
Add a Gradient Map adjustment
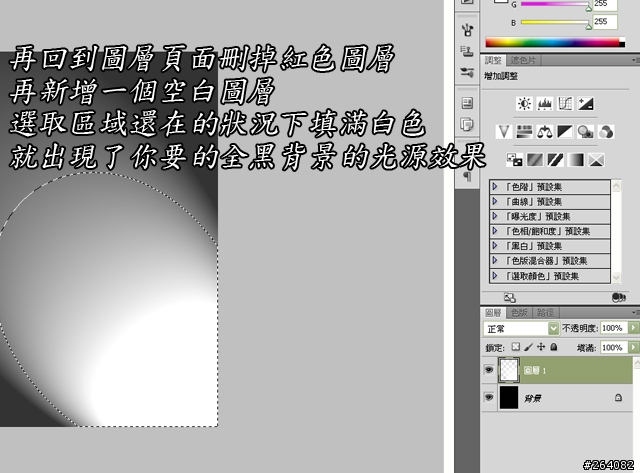pyautogui.click(x=576, y=160)
